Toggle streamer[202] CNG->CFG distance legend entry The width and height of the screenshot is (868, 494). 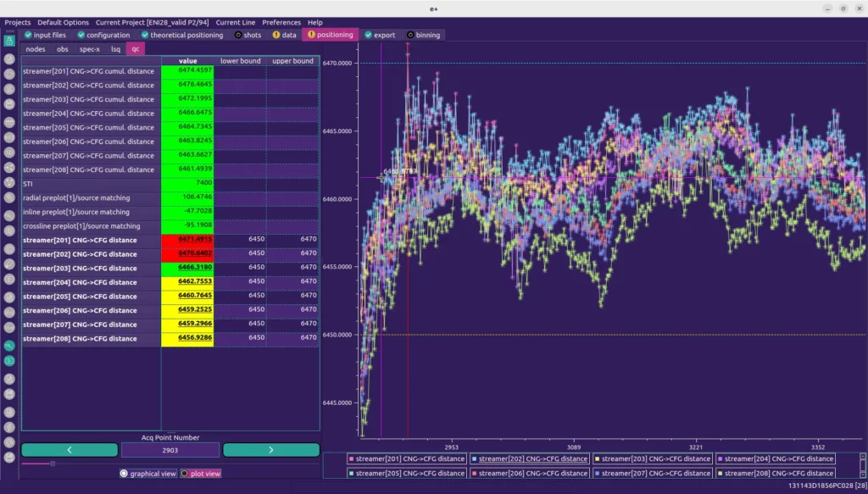pos(529,459)
